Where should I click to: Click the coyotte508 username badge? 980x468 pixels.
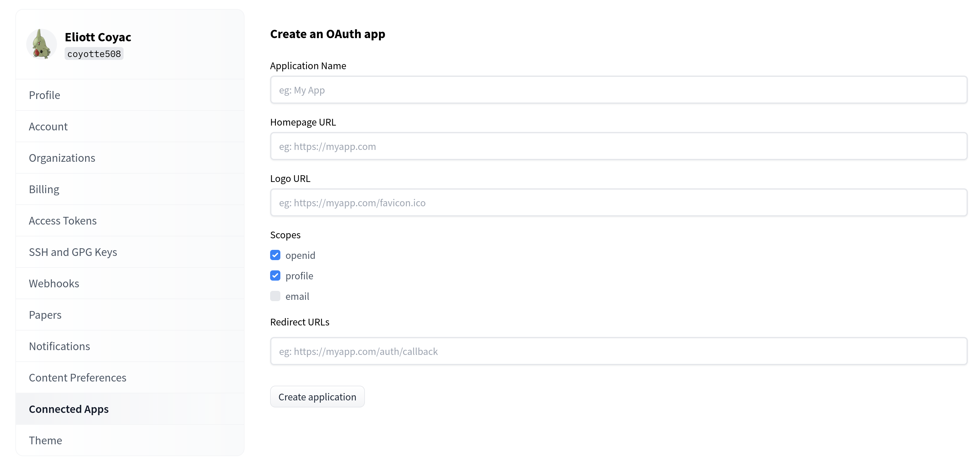[x=94, y=54]
